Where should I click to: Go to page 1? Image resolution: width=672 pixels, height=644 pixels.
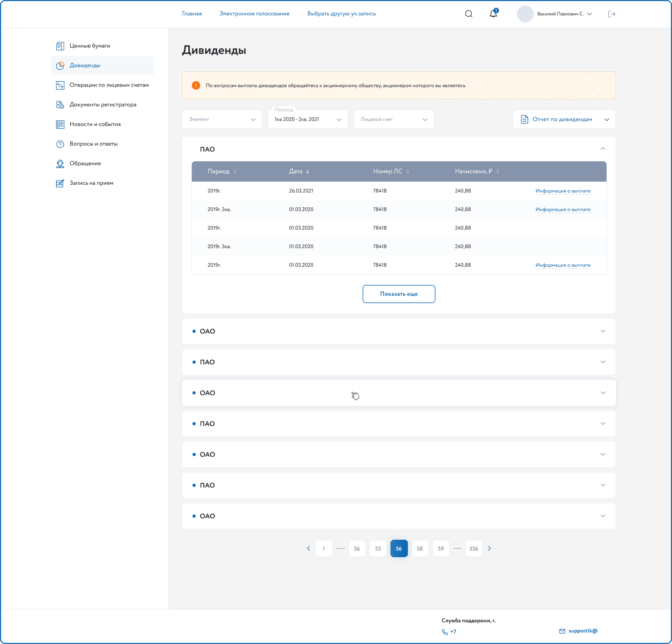[324, 548]
